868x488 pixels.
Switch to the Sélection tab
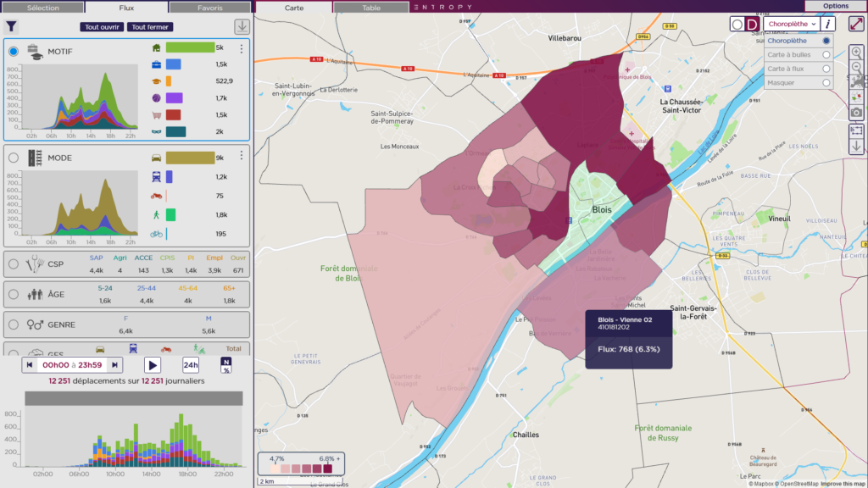[x=42, y=7]
